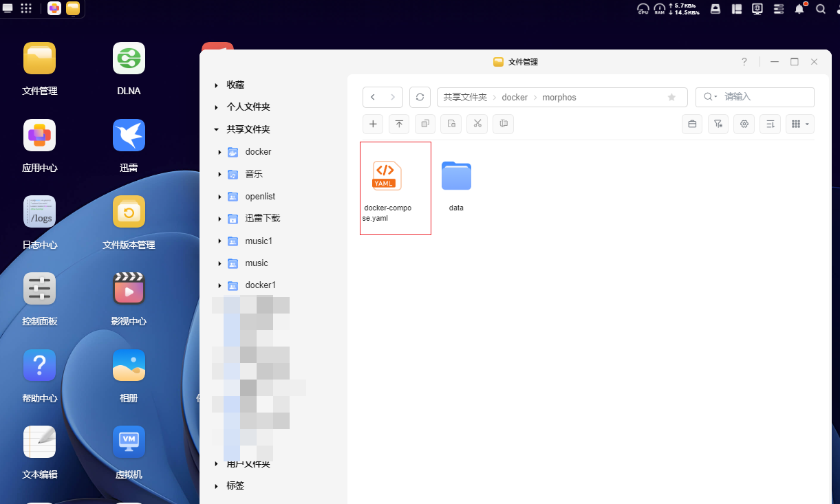This screenshot has width=840, height=504.
Task: Navigate to docker in breadcrumb
Action: point(515,98)
